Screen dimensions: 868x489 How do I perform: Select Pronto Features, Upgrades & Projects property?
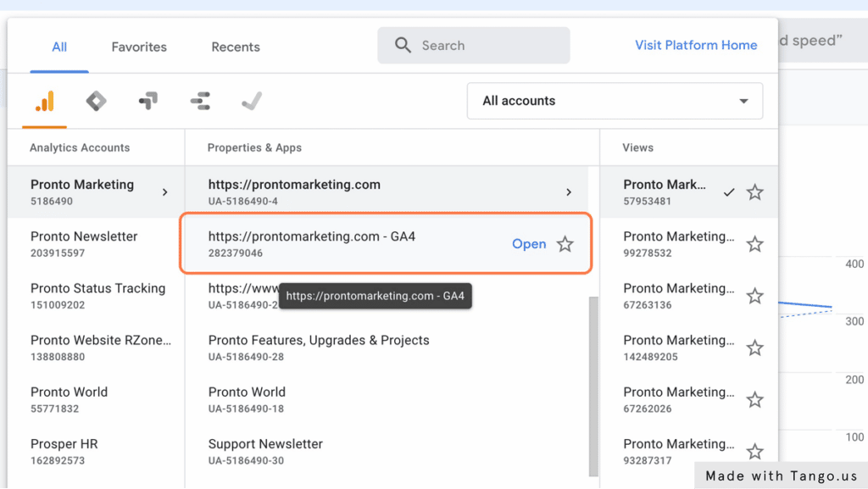[x=387, y=348]
